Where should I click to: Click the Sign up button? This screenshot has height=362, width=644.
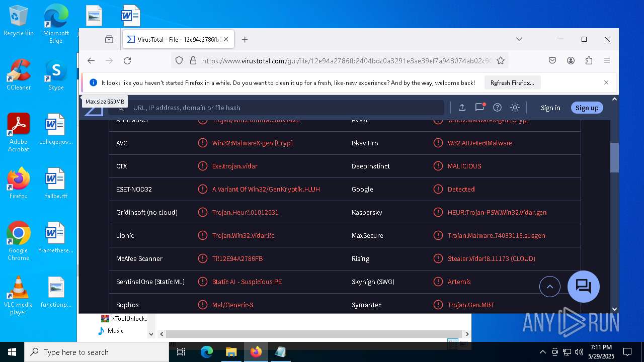tap(587, 108)
